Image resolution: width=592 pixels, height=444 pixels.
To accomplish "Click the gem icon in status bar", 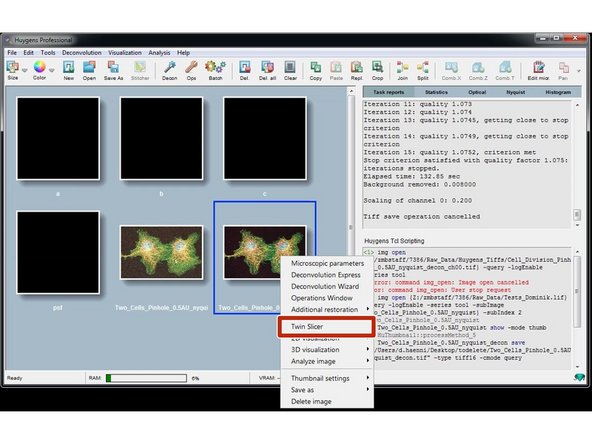I will (579, 377).
